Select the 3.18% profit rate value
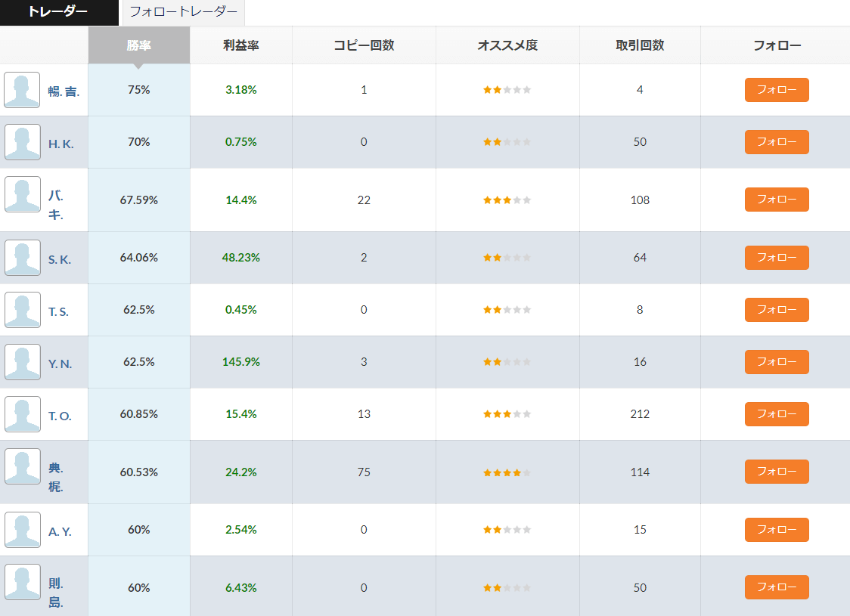The width and height of the screenshot is (850, 616). point(241,90)
